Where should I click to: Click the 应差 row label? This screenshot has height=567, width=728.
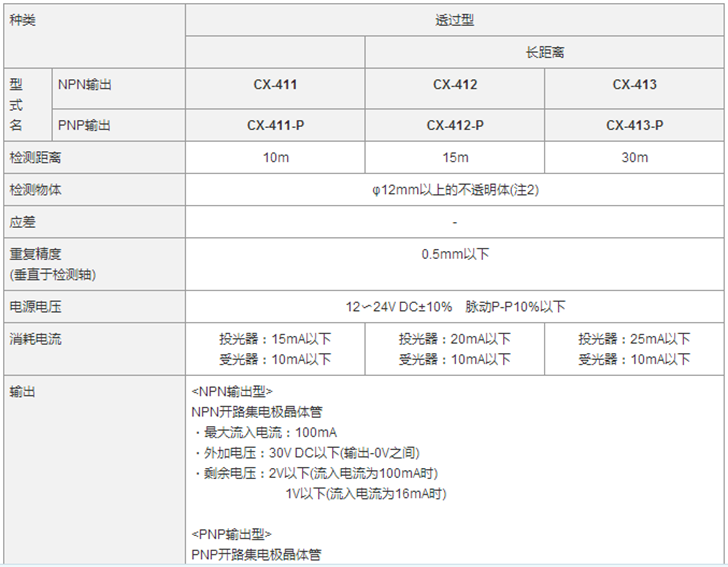coord(94,222)
